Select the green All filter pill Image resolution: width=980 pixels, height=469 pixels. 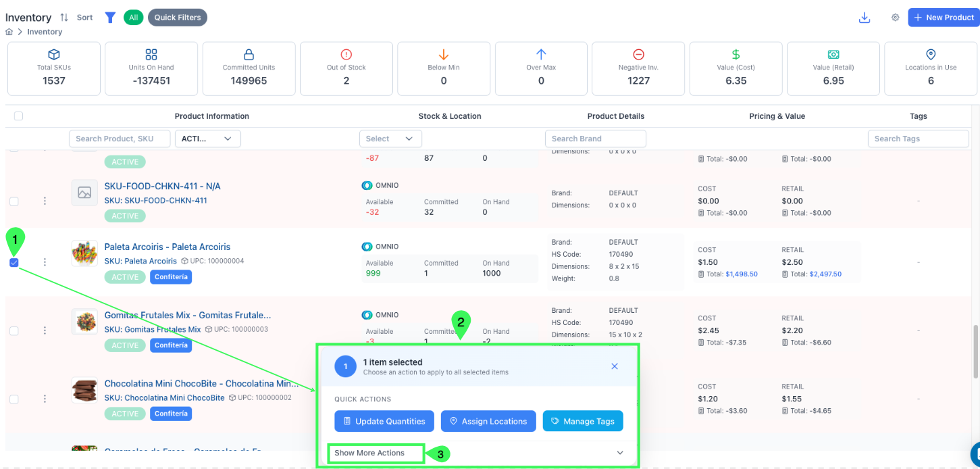click(133, 18)
